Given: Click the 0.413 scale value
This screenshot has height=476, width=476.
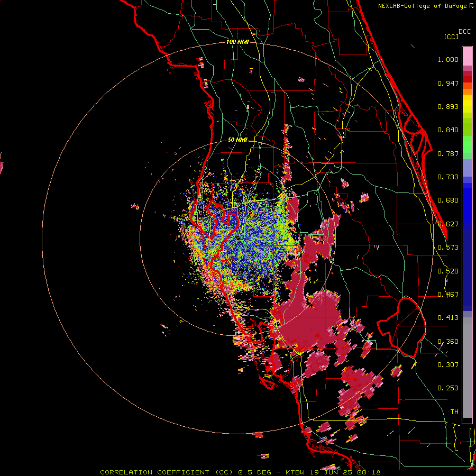Looking at the screenshot, I should (x=448, y=318).
